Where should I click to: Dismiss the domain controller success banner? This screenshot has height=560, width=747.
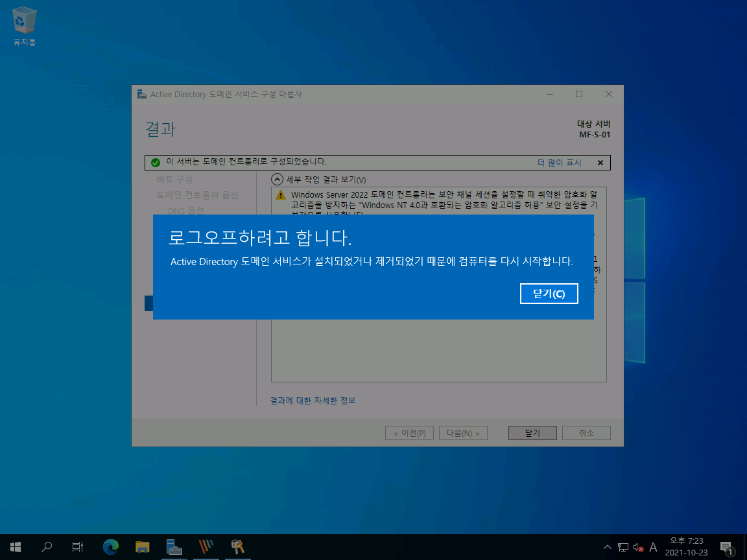tap(600, 163)
